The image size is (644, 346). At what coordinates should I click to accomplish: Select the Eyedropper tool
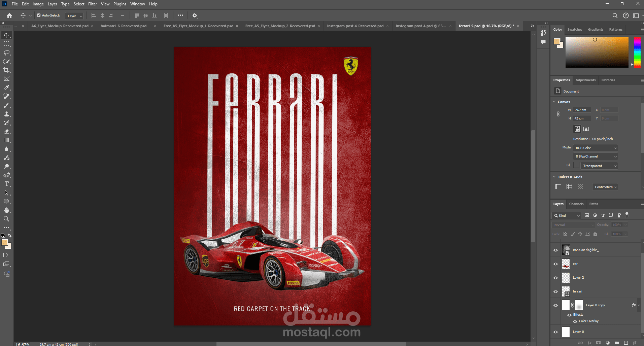pyautogui.click(x=6, y=88)
